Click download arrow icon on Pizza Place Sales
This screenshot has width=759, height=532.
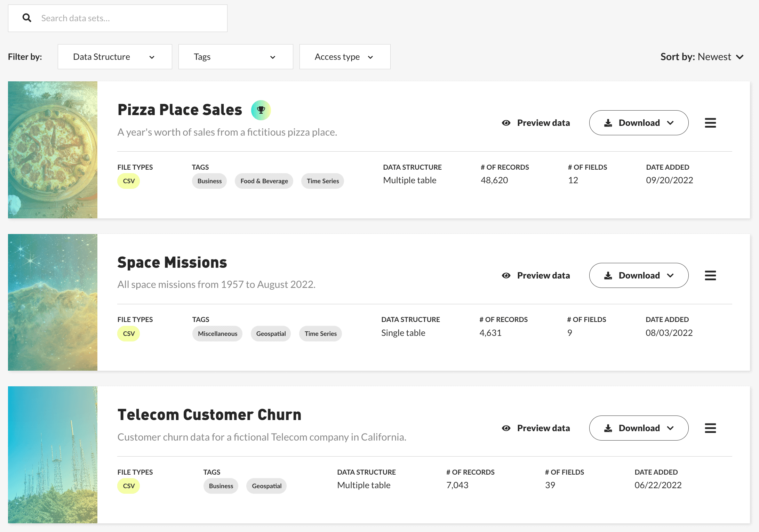pos(608,123)
